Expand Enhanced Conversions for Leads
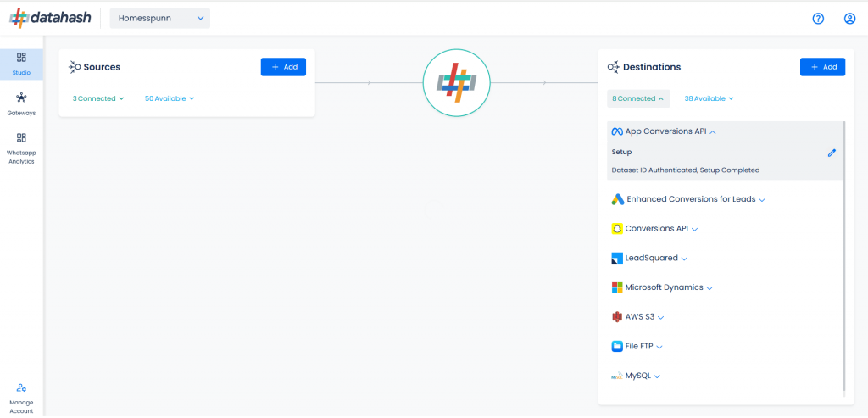868x418 pixels. tap(762, 200)
